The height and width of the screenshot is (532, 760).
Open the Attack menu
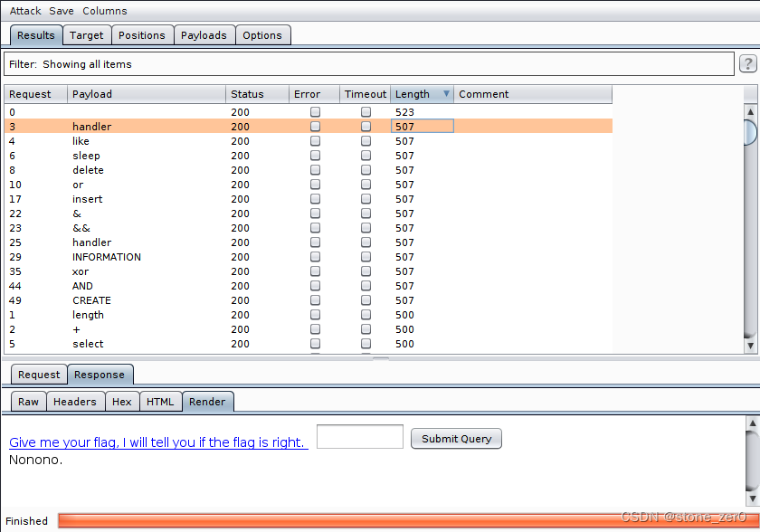24,11
